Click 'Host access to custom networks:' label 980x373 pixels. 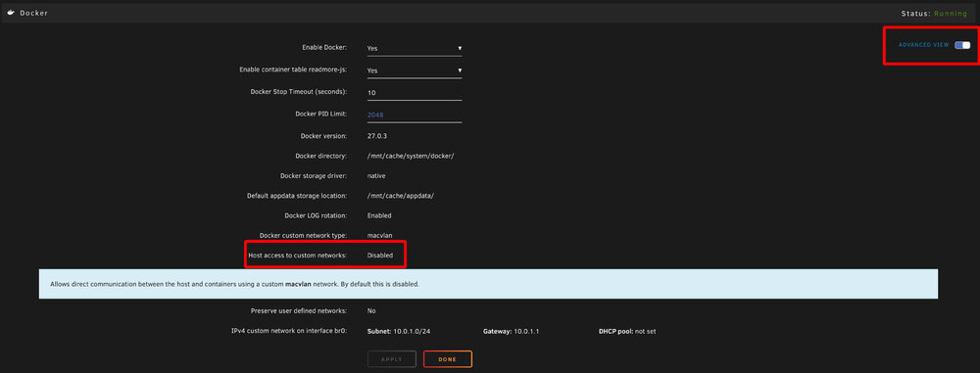(x=298, y=256)
